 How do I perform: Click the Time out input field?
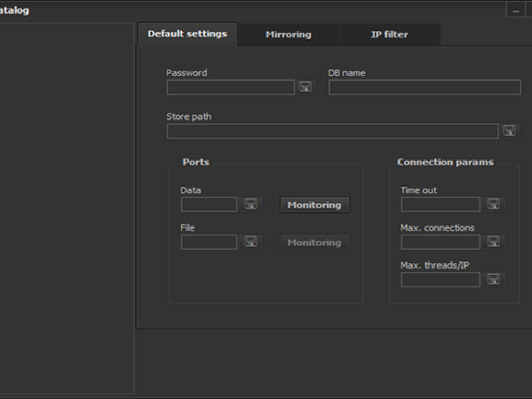click(x=440, y=205)
